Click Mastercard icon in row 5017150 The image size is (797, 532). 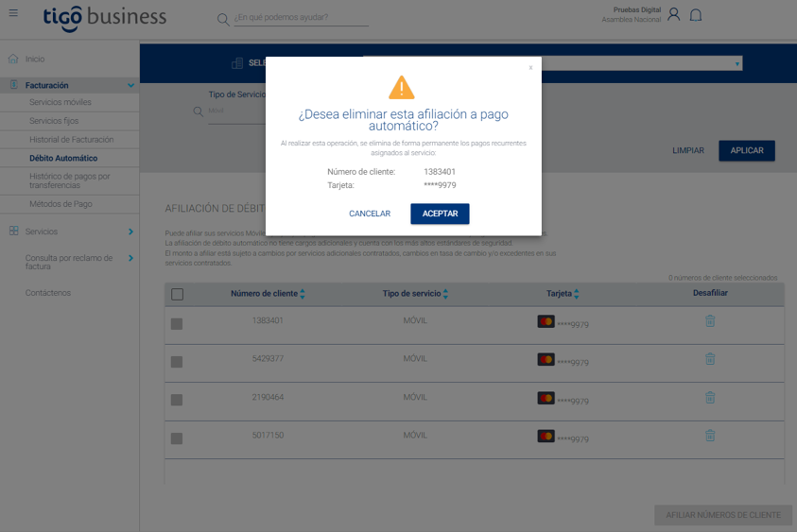(546, 436)
